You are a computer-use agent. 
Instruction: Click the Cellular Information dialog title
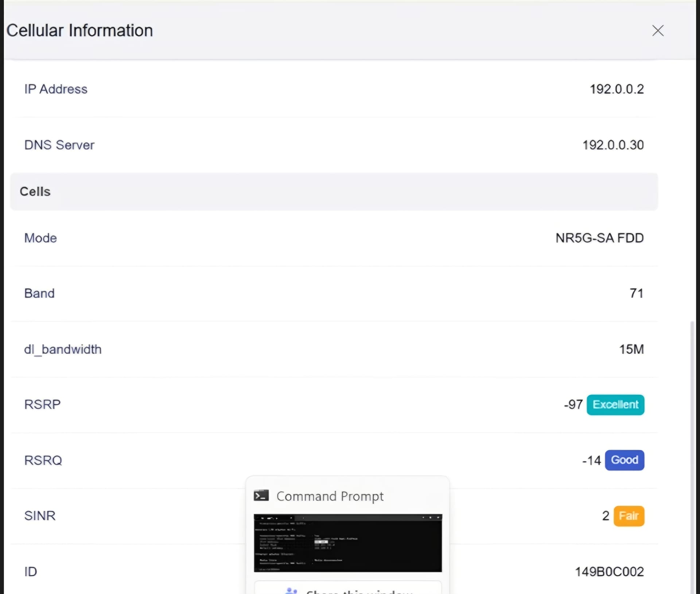click(x=79, y=30)
